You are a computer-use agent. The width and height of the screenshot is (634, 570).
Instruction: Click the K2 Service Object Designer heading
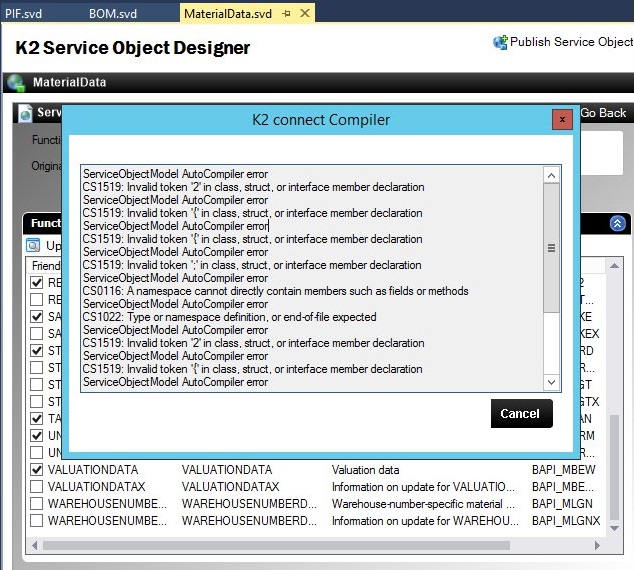(133, 48)
